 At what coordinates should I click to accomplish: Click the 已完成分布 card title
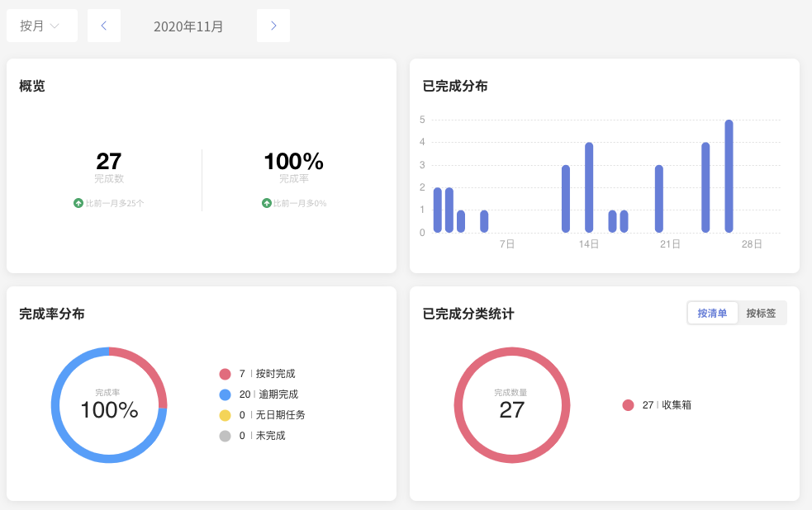click(455, 86)
